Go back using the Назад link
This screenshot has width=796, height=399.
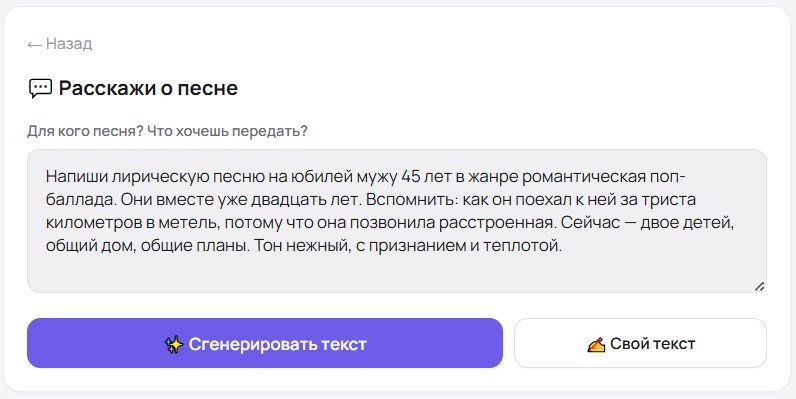[x=59, y=44]
